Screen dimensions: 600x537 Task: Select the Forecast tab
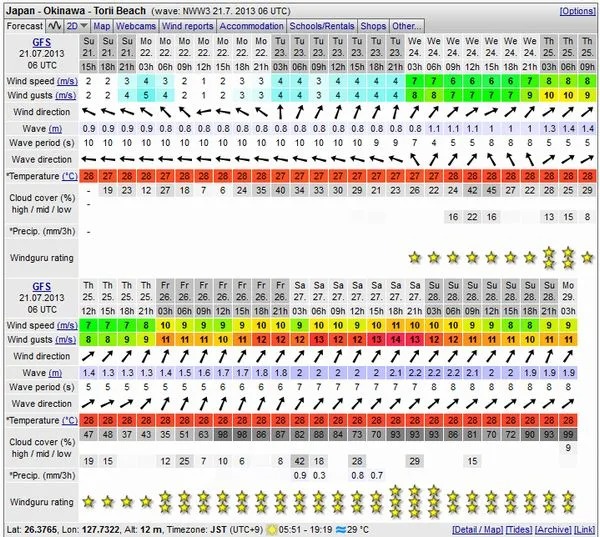tap(25, 26)
